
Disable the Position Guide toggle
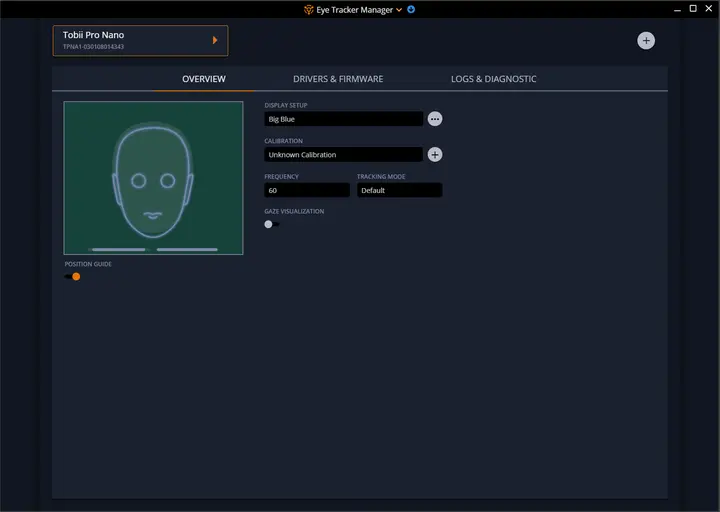coord(73,276)
